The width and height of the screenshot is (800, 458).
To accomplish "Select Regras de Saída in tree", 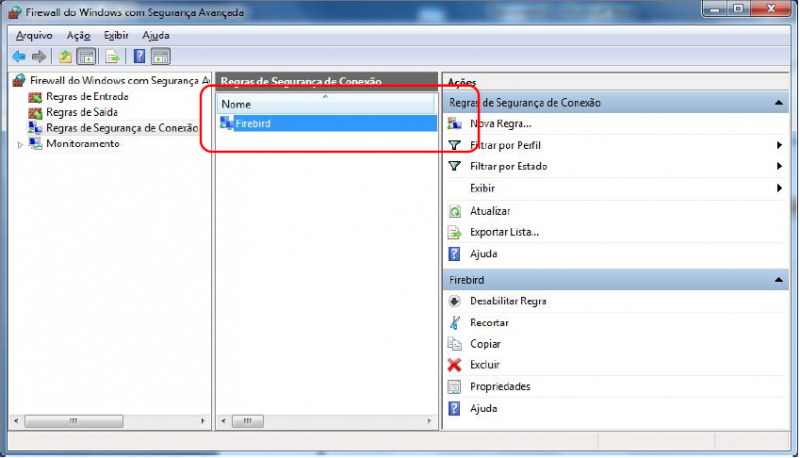I will 82,113.
